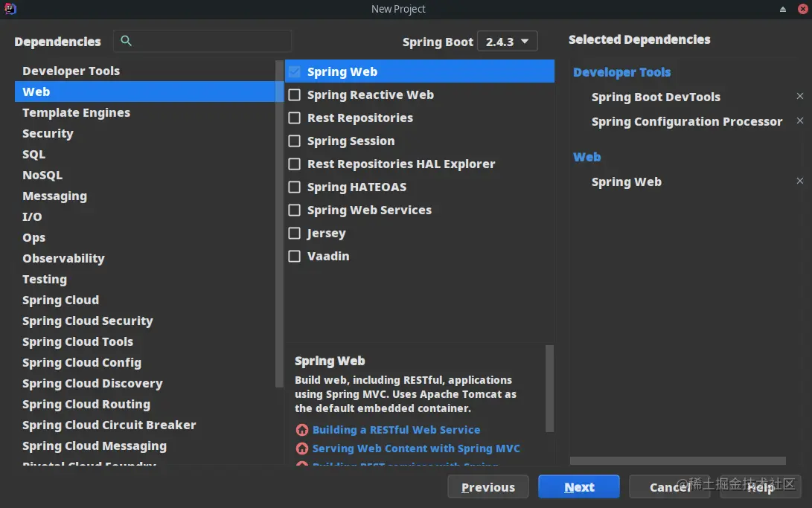Select the Messaging category

pyautogui.click(x=145, y=196)
